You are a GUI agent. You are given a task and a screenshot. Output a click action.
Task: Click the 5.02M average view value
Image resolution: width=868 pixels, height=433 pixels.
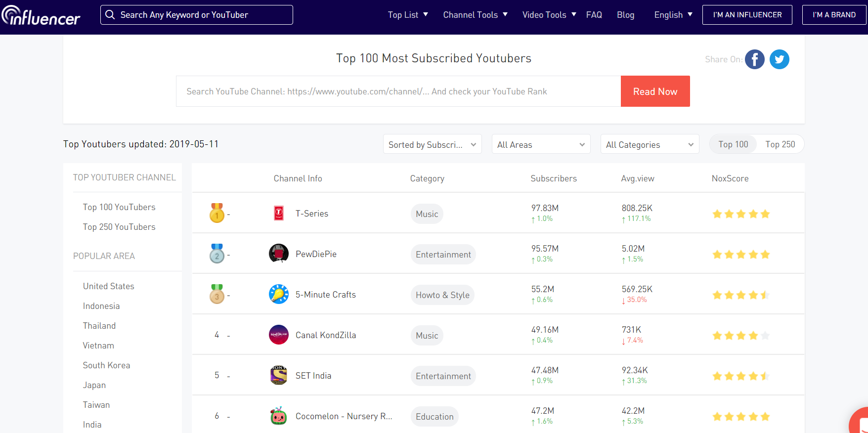coord(633,249)
